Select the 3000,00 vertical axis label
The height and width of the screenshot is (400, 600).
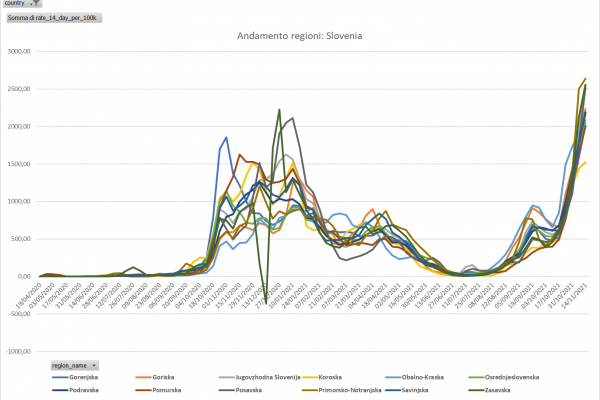pos(19,51)
